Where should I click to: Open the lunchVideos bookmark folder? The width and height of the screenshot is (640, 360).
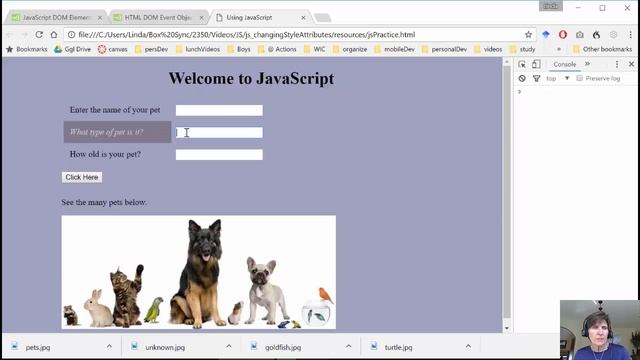tap(198, 49)
